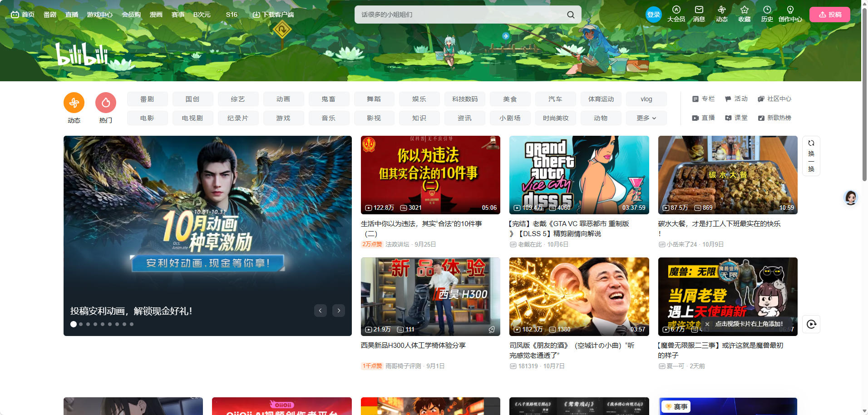Screen dimensions: 868x415
Task: Expand the 更多 category dropdown
Action: coord(646,118)
